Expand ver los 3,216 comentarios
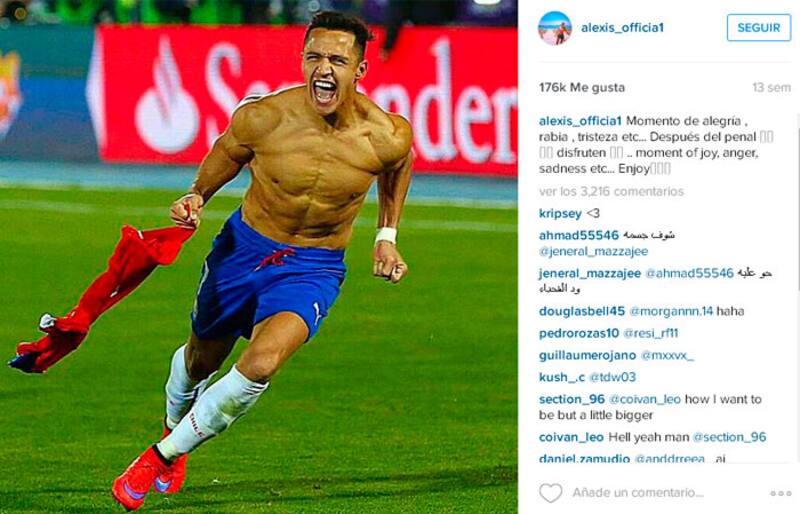The width and height of the screenshot is (800, 514). pyautogui.click(x=611, y=191)
